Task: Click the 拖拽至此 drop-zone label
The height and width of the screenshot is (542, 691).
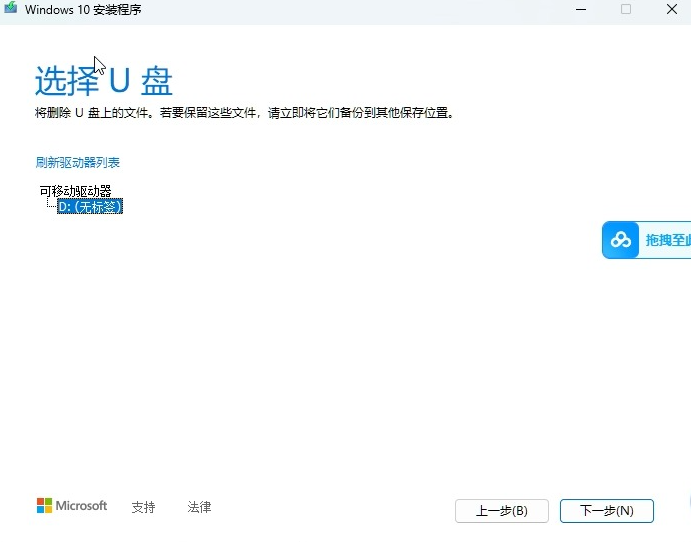Action: [667, 240]
